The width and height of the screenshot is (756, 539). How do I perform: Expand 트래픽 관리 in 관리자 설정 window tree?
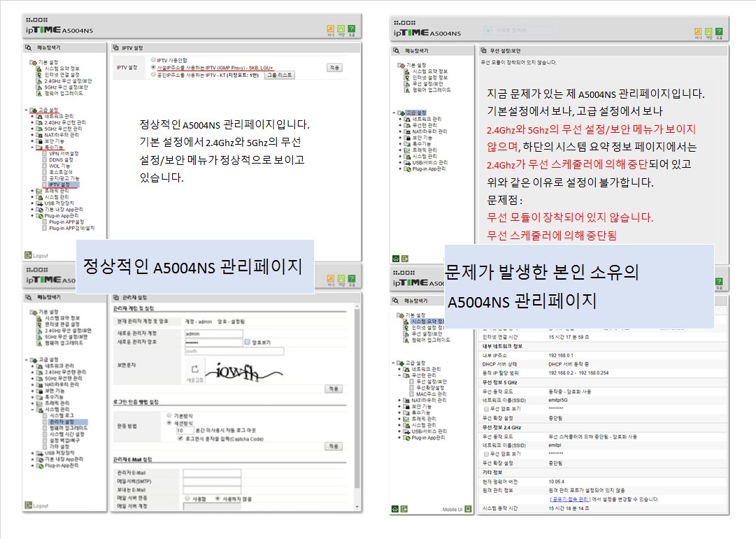click(x=32, y=403)
